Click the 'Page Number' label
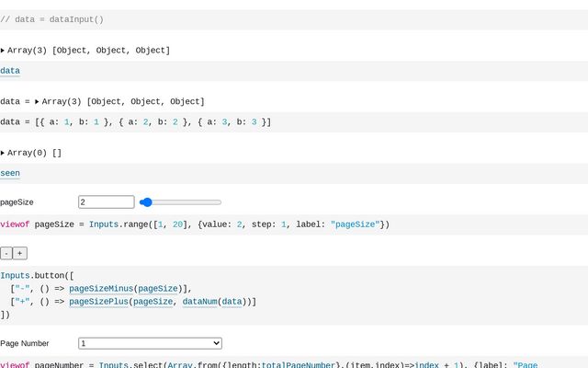This screenshot has height=368, width=588. [24, 343]
